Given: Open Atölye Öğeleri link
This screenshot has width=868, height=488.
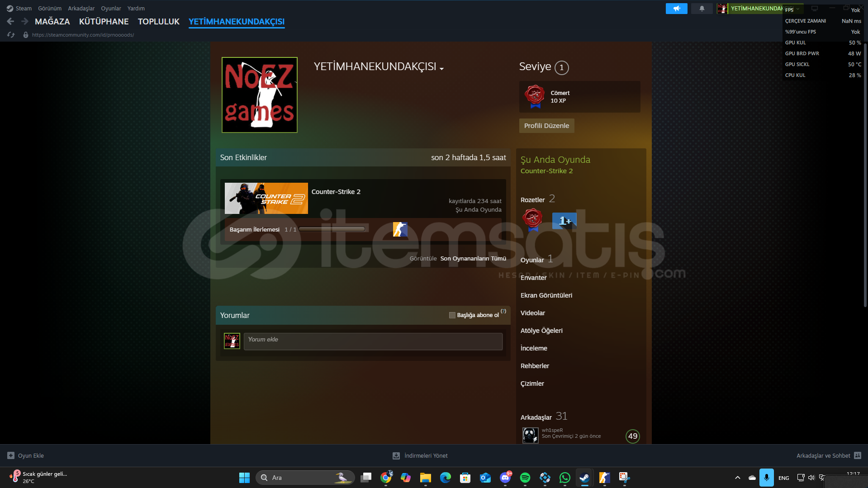Looking at the screenshot, I should click(x=541, y=331).
